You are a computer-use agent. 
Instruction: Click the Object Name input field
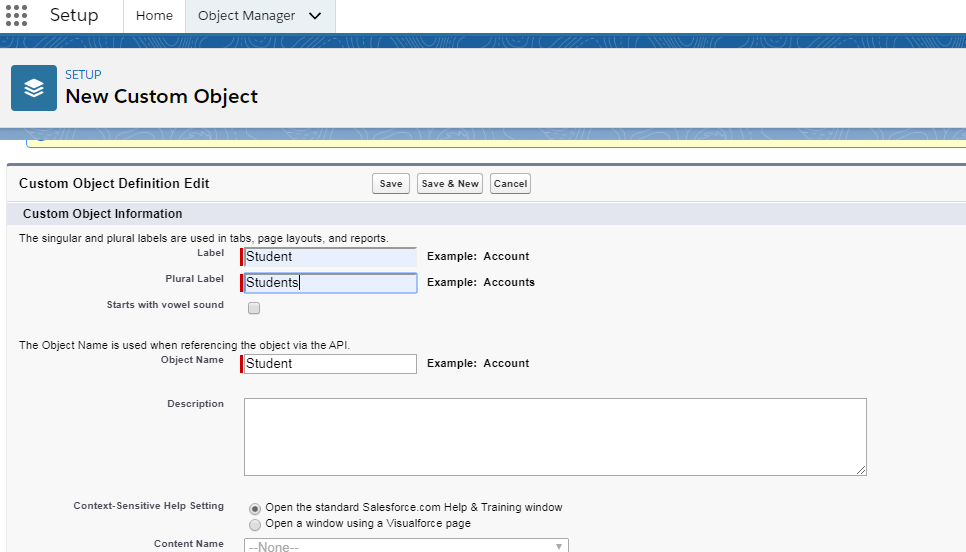pyautogui.click(x=330, y=364)
